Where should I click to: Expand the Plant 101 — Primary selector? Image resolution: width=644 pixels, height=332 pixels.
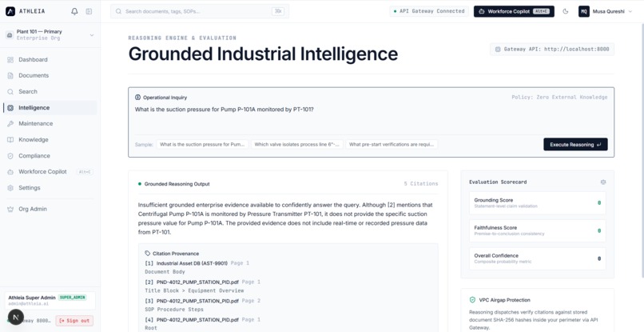[x=50, y=35]
